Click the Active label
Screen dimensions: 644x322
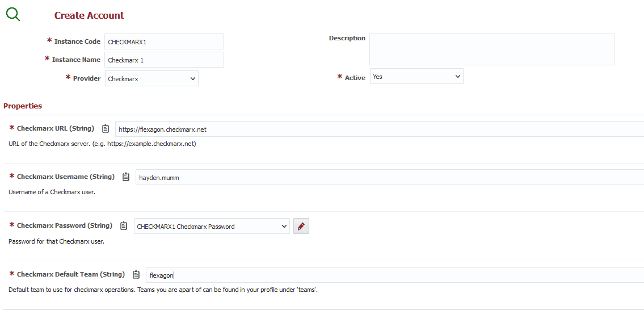tap(355, 78)
